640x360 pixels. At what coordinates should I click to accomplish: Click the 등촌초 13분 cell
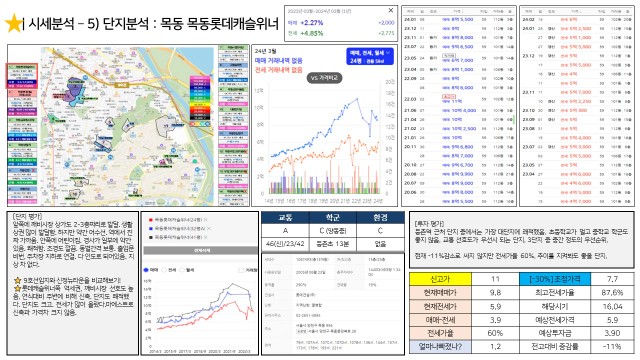(x=333, y=244)
